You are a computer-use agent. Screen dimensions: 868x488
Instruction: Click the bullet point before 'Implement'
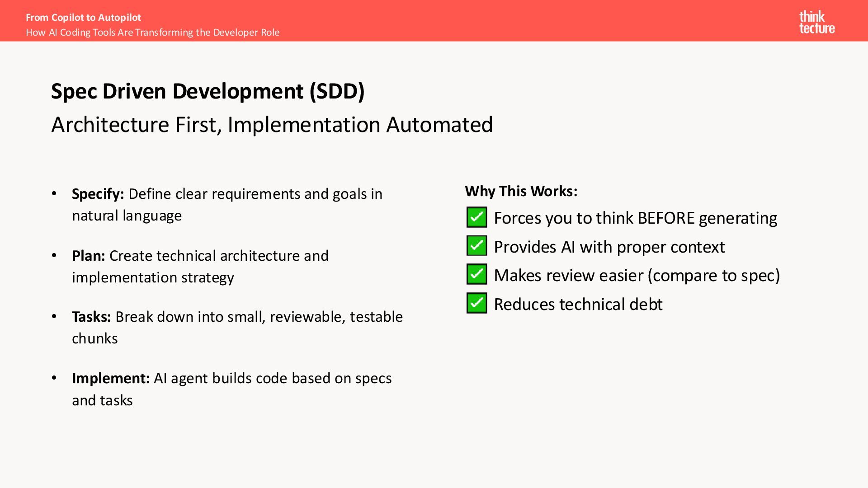coord(54,378)
